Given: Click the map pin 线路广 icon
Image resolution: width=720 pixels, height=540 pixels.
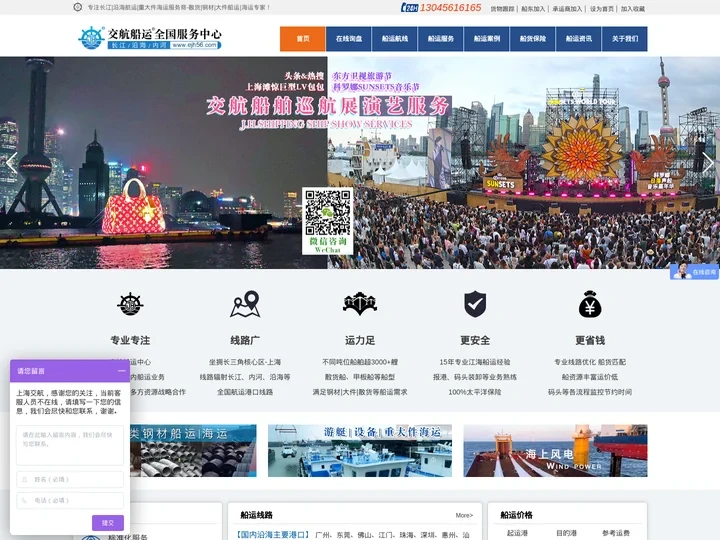Looking at the screenshot, I should 245,304.
